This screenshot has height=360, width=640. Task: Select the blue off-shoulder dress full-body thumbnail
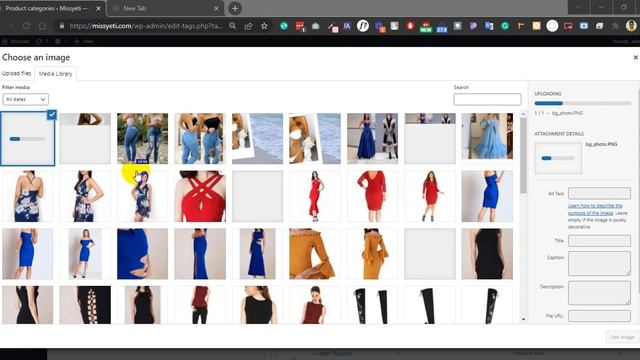(x=85, y=254)
